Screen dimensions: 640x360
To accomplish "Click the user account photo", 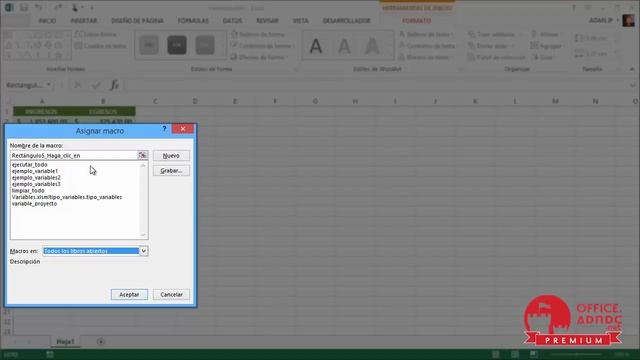I will [628, 20].
